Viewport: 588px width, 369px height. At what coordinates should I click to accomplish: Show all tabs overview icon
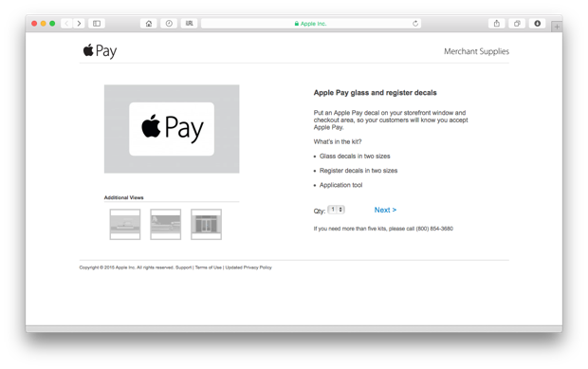click(517, 24)
